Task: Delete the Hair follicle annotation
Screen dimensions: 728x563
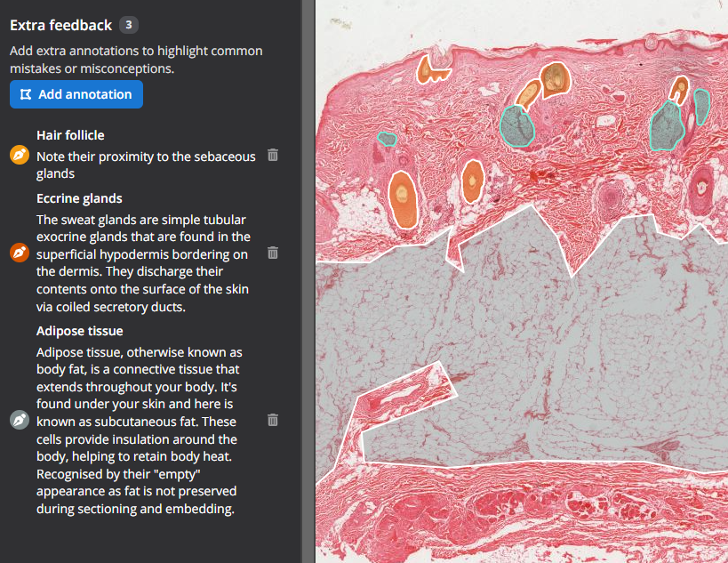Action: click(273, 155)
